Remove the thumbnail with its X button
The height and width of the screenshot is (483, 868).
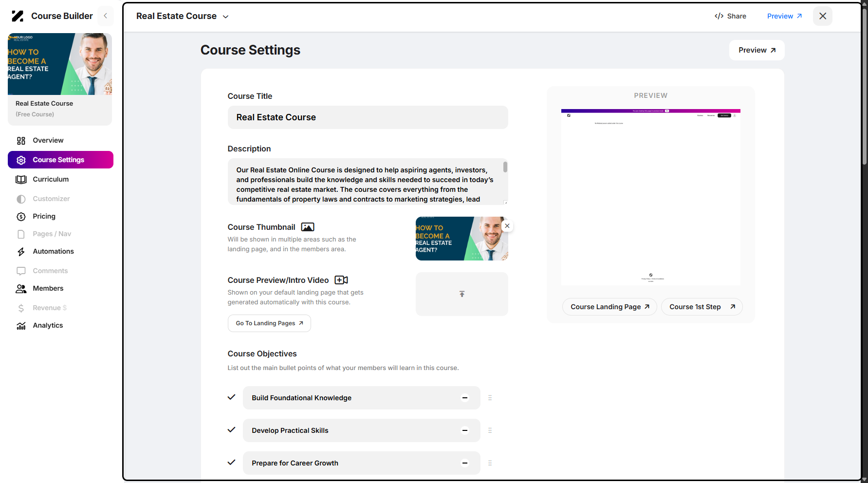pyautogui.click(x=507, y=226)
